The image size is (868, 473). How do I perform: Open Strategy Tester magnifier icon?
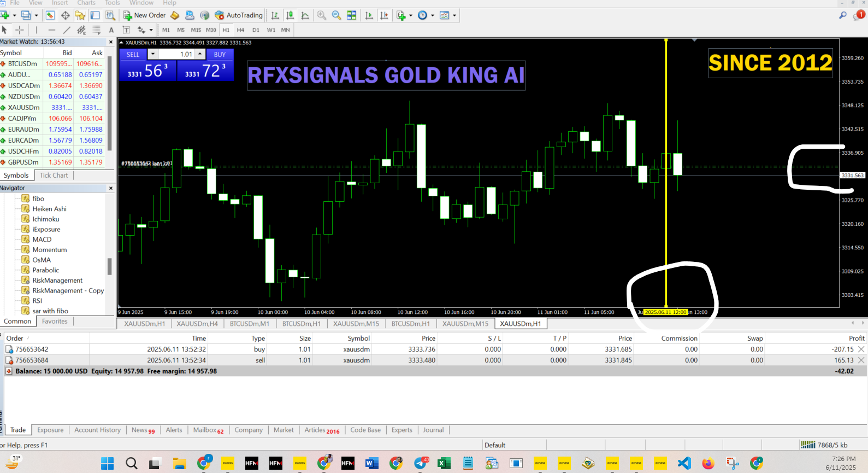click(110, 15)
